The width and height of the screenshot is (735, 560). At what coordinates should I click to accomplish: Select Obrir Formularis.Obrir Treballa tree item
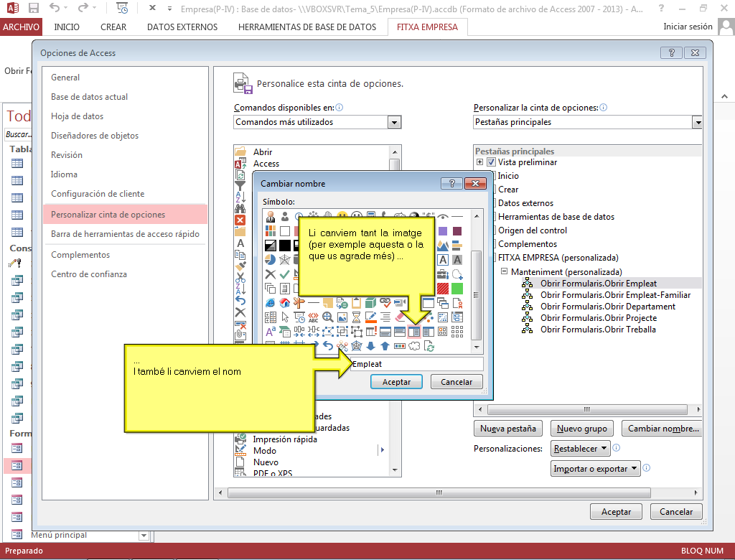click(x=598, y=330)
